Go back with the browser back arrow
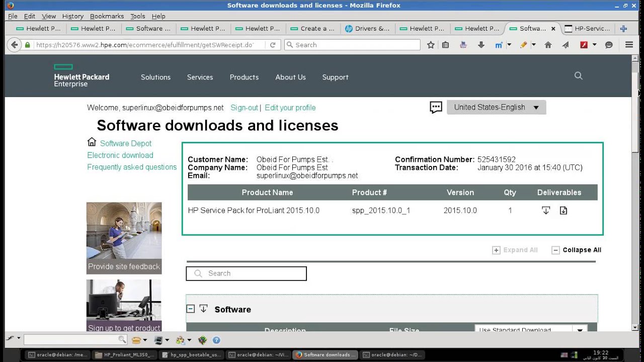The image size is (644, 362). coord(15,45)
